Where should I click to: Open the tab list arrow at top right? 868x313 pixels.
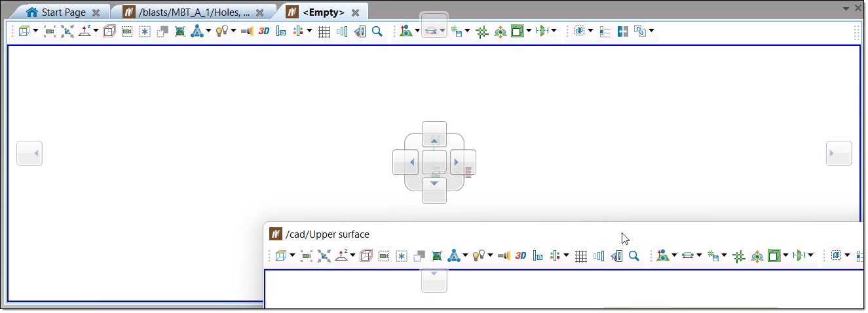847,7
